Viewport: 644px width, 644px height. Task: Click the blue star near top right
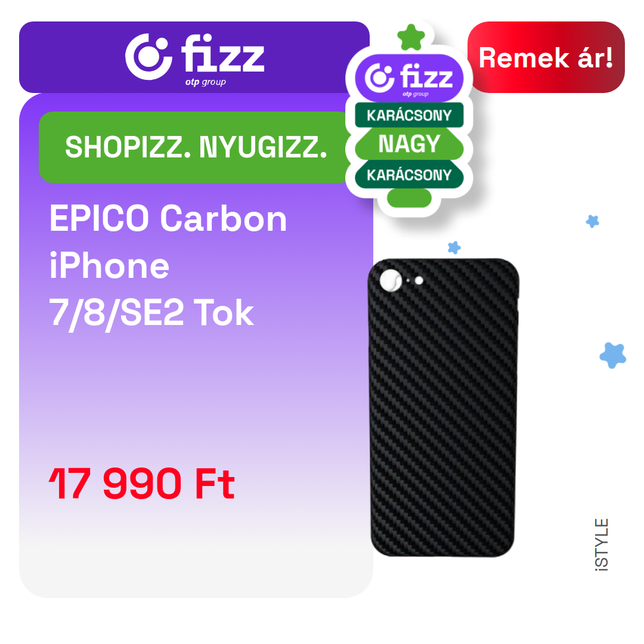pos(592,221)
